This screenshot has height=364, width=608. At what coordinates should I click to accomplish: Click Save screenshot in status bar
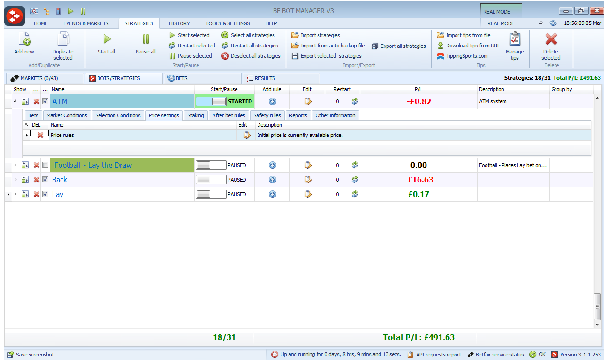click(30, 355)
